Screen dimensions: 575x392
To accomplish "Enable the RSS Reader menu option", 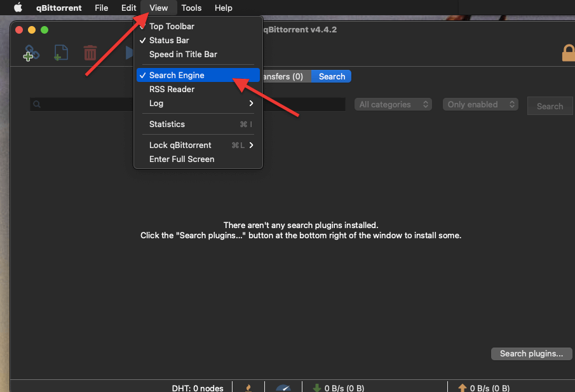I will click(198, 89).
